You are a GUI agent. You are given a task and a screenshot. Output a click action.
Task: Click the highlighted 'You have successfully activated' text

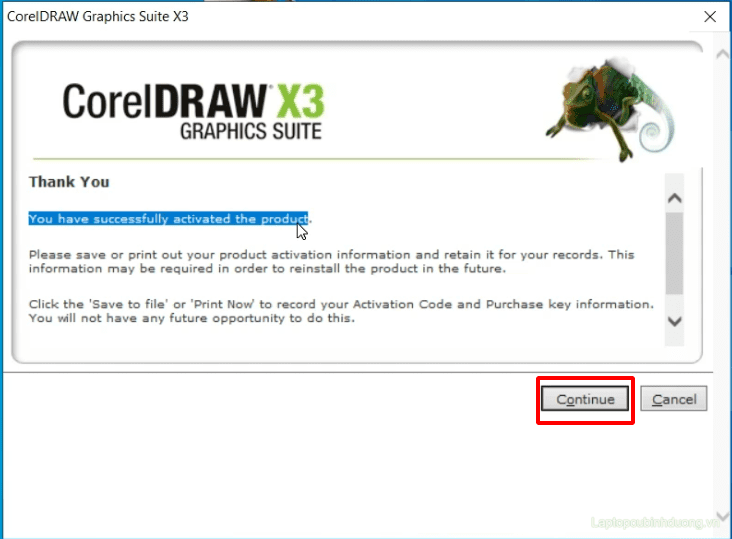pyautogui.click(x=168, y=218)
